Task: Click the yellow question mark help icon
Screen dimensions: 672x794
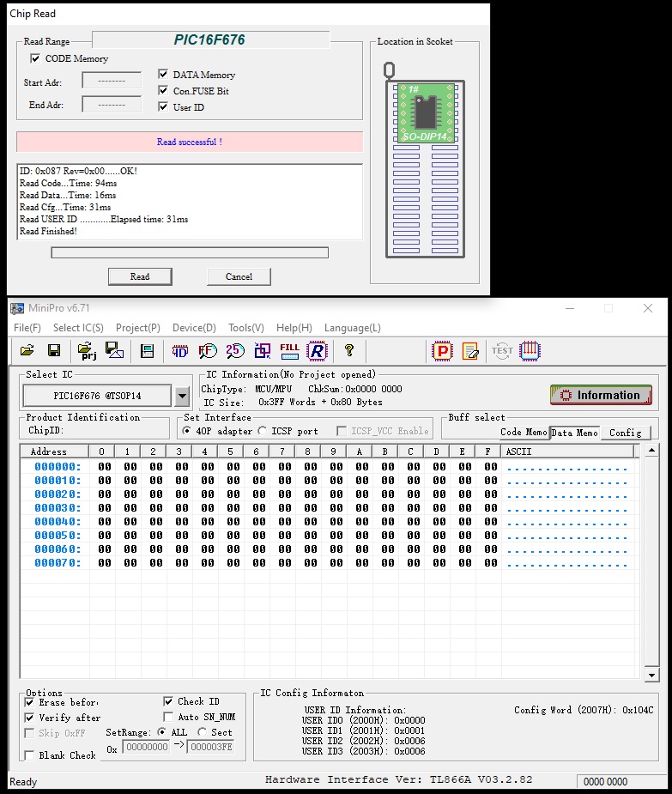Action: click(x=349, y=350)
